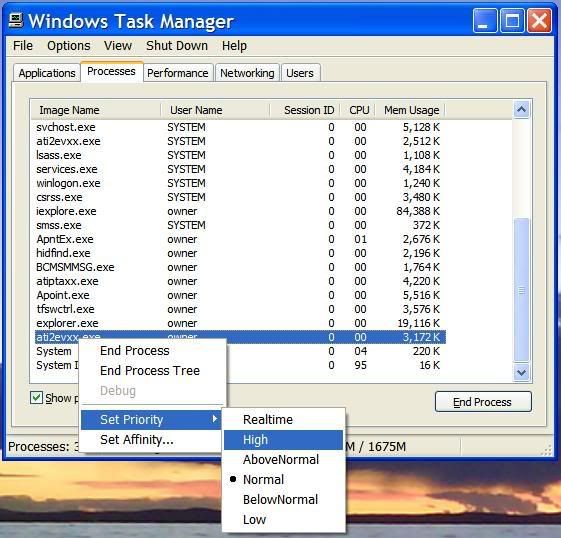Screen dimensions: 561x538
Task: Click scrollbar down arrow in process list
Action: point(521,373)
